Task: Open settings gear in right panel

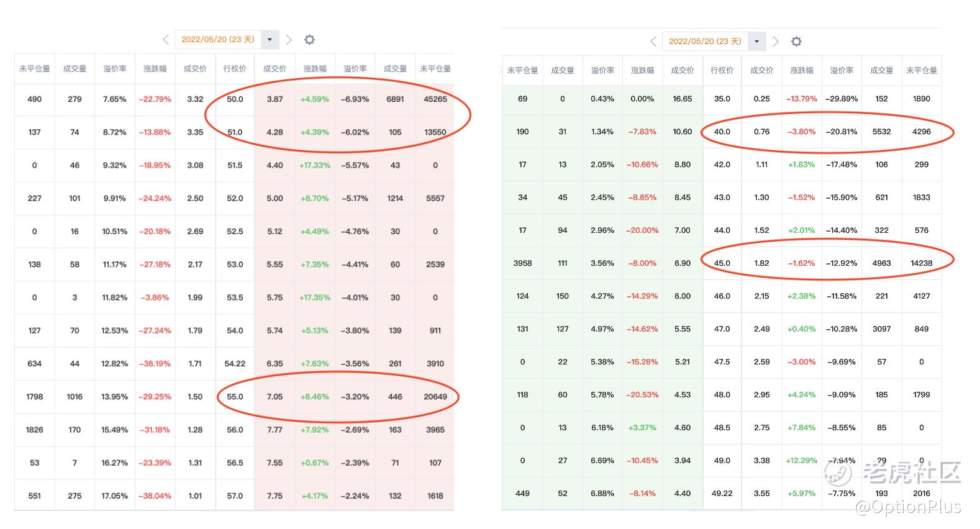Action: tap(796, 42)
